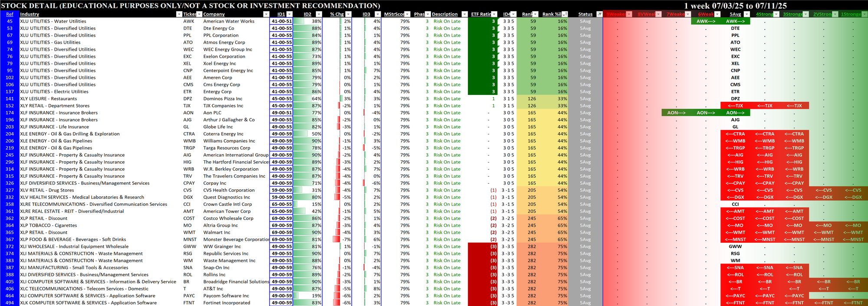The width and height of the screenshot is (868, 306).
Task: Select Ref number 45 cell
Action: click(10, 21)
